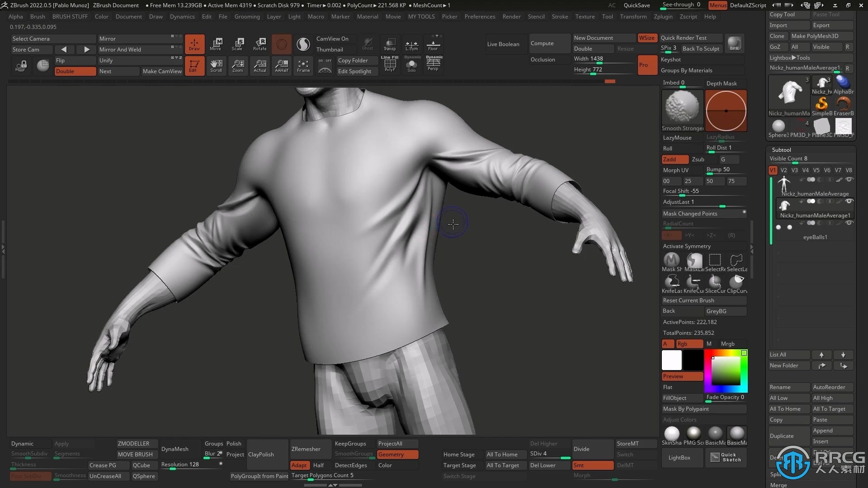The width and height of the screenshot is (868, 488).
Task: Open the Merge subpalette
Action: (778, 485)
